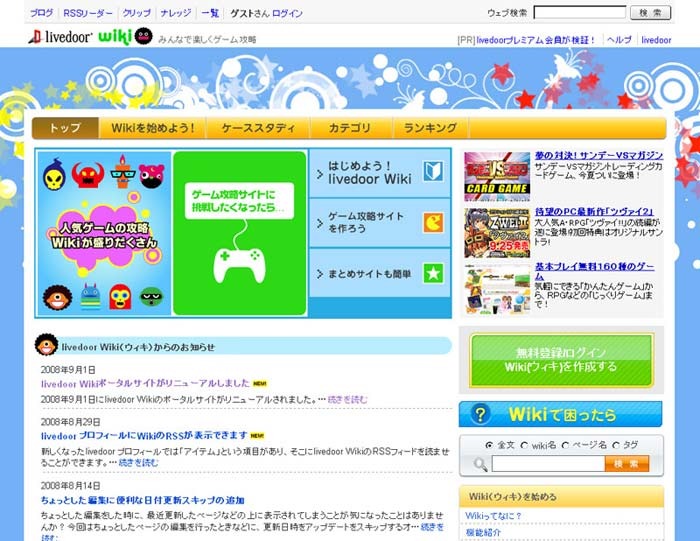Open 待望のPC最新作「ツヴァイ2」 link
Viewport: 700px width, 541px height.
(594, 212)
